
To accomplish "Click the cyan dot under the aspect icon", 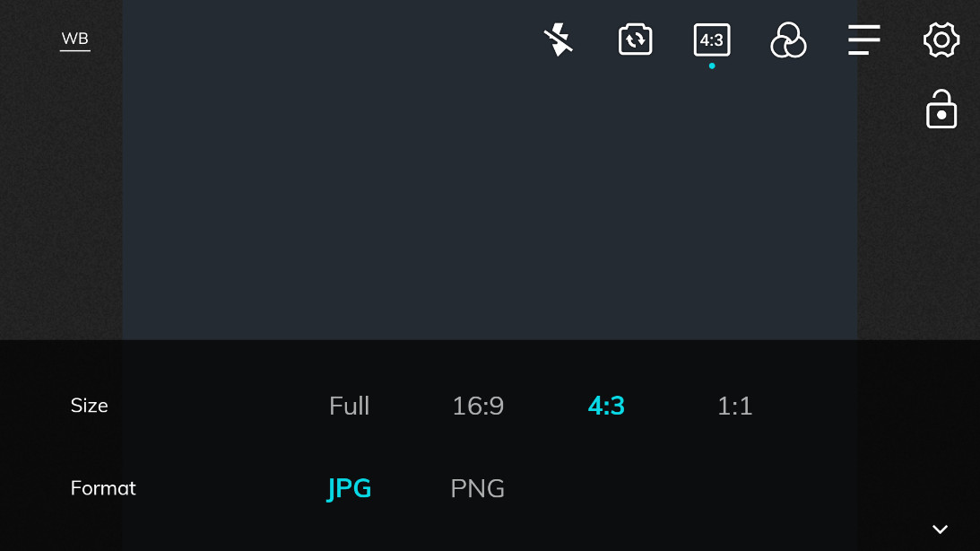I will [x=712, y=66].
